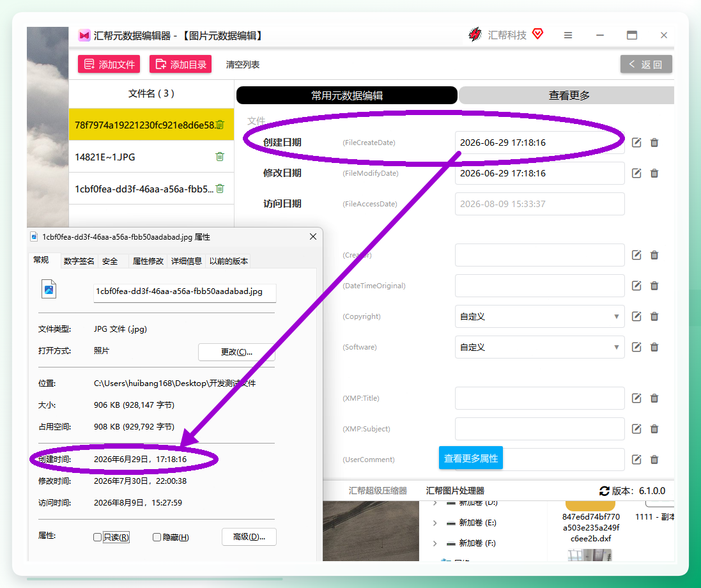Click the 汇帮超级压缩器 link
This screenshot has width=701, height=588.
pyautogui.click(x=378, y=490)
